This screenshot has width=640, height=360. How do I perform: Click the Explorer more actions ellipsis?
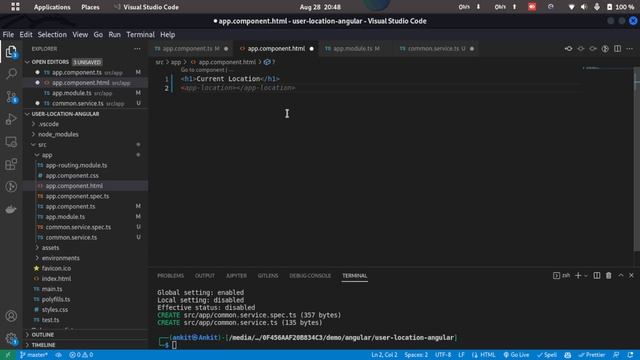point(137,49)
